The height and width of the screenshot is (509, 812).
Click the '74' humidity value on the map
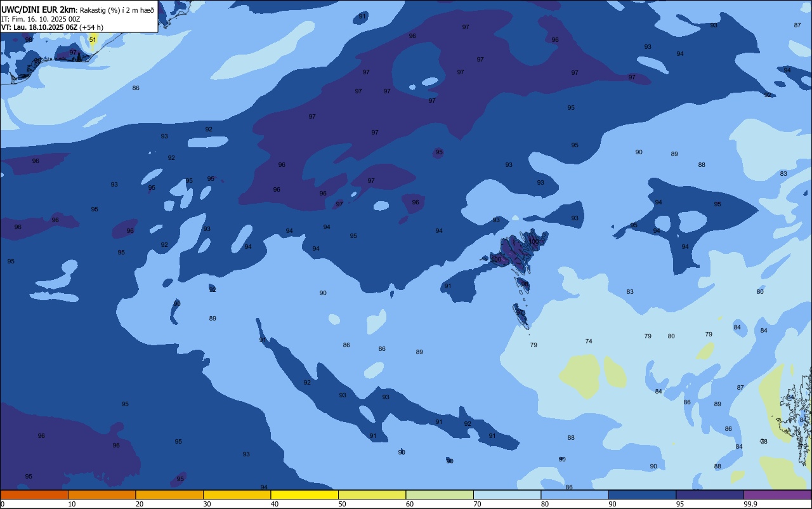(x=589, y=341)
